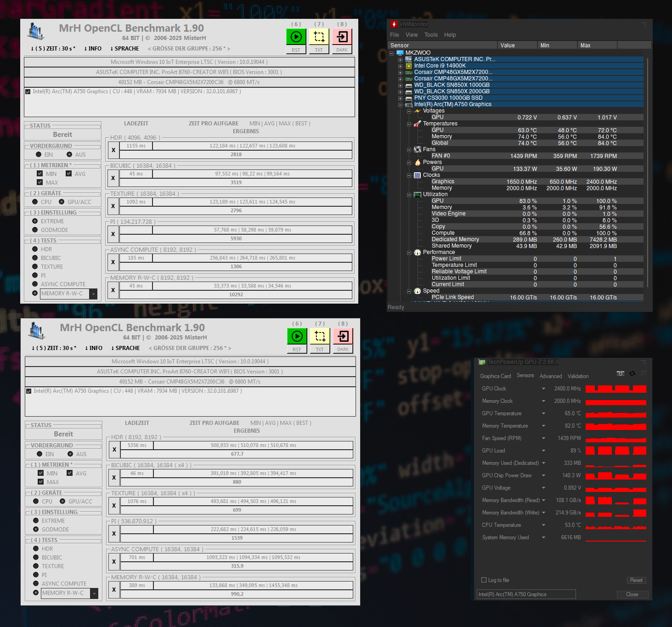The image size is (672, 627).
Task: Open the MEMORY R-W-C dropdown in the bottom benchmark window
Action: (x=94, y=593)
